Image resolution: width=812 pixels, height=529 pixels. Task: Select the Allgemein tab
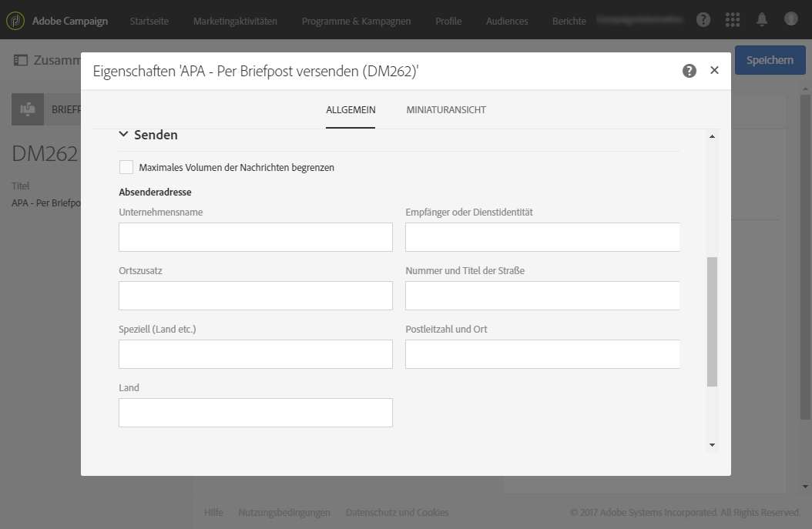coord(351,110)
